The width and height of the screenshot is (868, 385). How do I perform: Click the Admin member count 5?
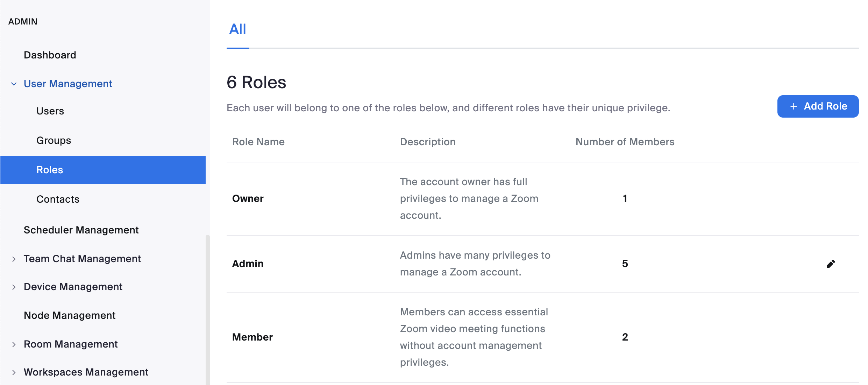tap(625, 264)
